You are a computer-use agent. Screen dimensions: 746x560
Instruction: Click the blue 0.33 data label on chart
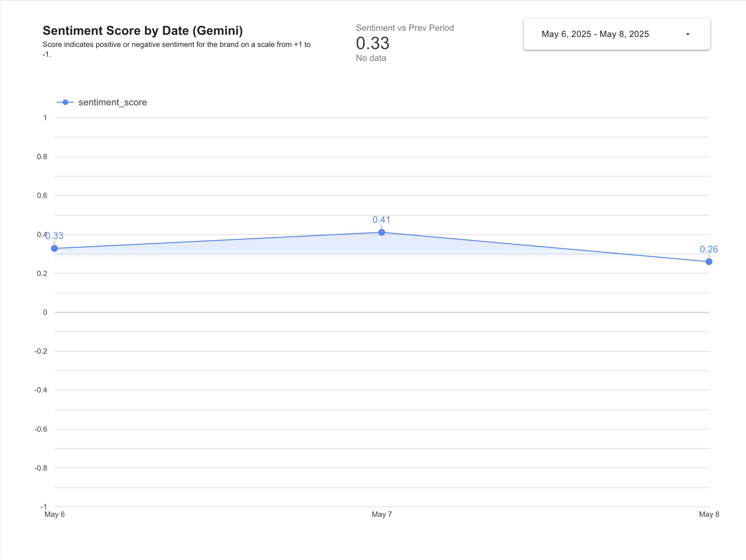pos(55,236)
